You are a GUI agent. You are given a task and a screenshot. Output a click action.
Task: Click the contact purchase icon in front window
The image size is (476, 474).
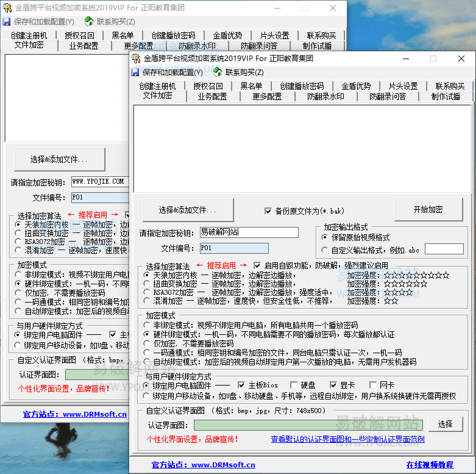[218, 72]
